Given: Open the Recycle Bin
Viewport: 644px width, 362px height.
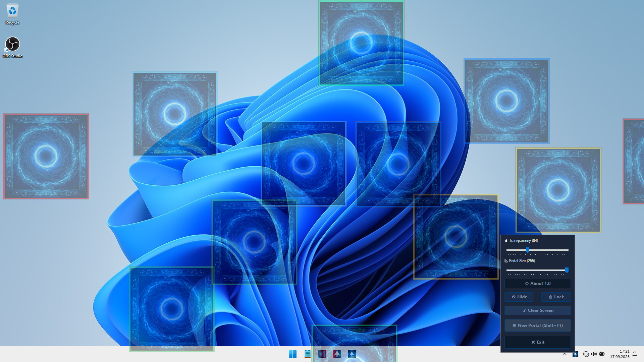Looking at the screenshot, I should tap(12, 12).
